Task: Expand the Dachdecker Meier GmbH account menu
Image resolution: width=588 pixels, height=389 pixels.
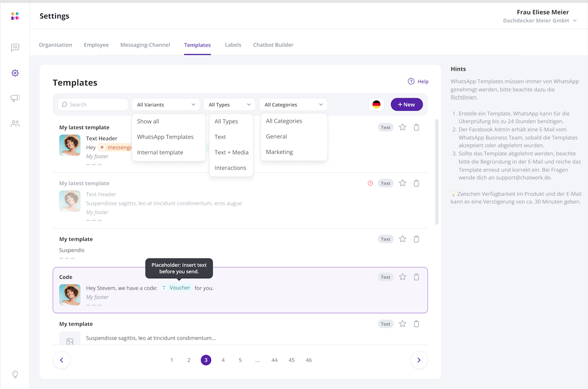Action: click(540, 21)
